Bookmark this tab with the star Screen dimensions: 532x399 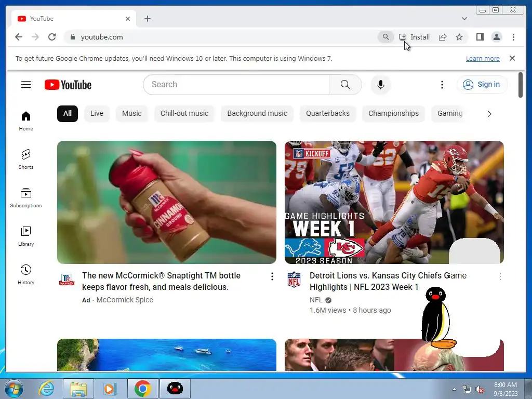(459, 37)
